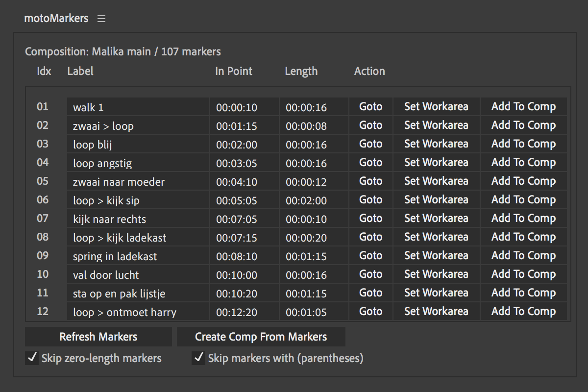The image size is (588, 392).
Task: Click Create Comp From Markers button
Action: [261, 337]
